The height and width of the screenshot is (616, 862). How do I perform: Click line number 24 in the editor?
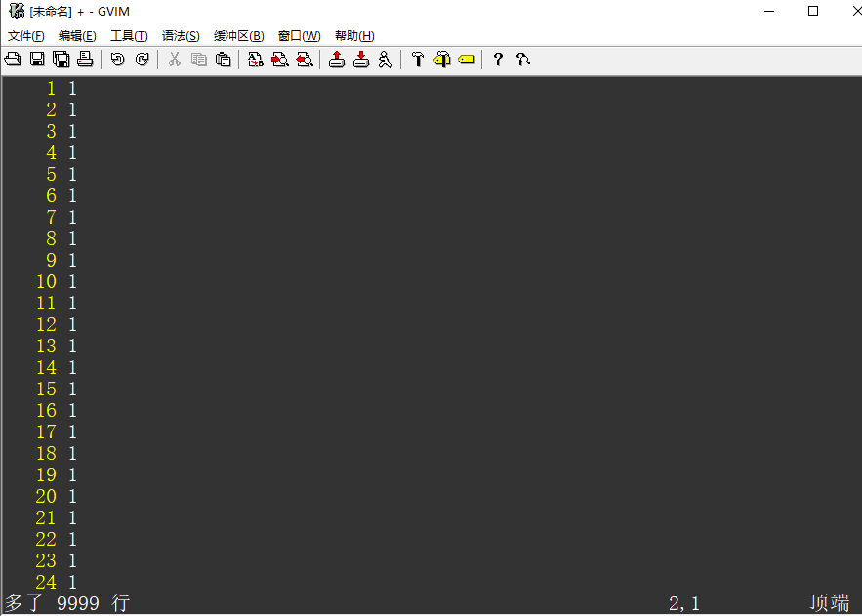[x=46, y=582]
